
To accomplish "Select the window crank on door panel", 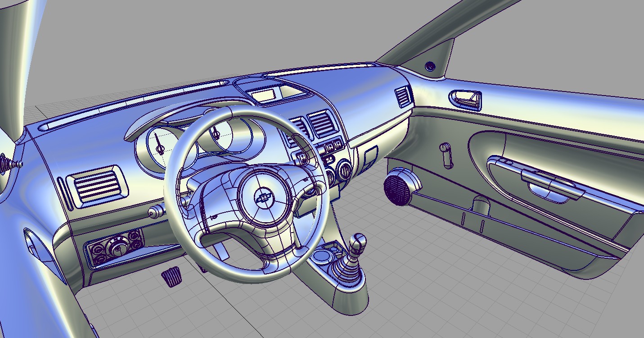I will coord(446,153).
